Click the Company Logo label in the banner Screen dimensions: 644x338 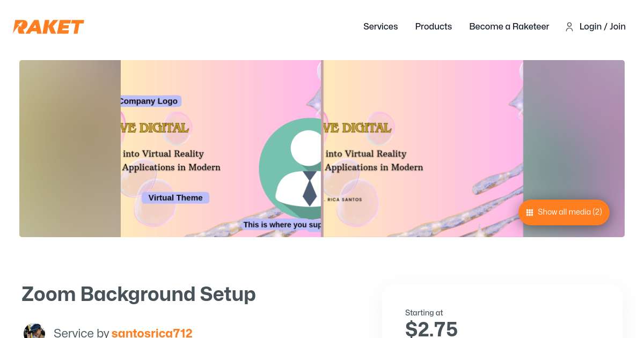149,101
